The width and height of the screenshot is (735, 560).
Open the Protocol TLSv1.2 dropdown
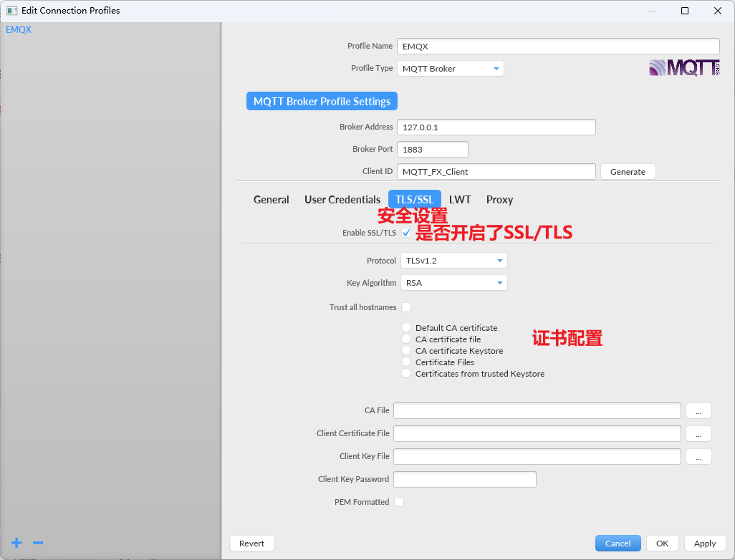453,261
